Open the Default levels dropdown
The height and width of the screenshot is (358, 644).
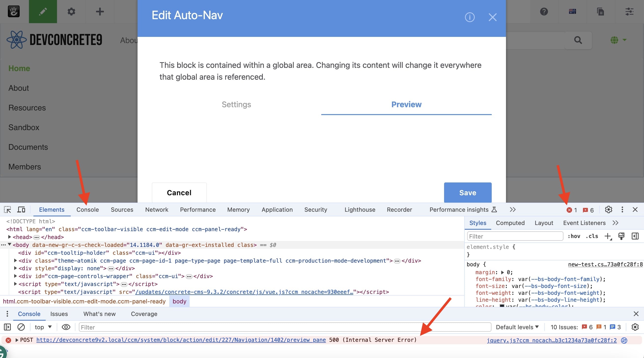click(x=517, y=327)
